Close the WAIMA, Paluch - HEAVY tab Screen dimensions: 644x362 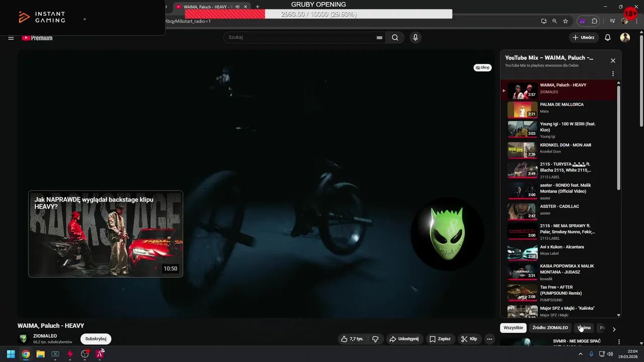tap(246, 7)
